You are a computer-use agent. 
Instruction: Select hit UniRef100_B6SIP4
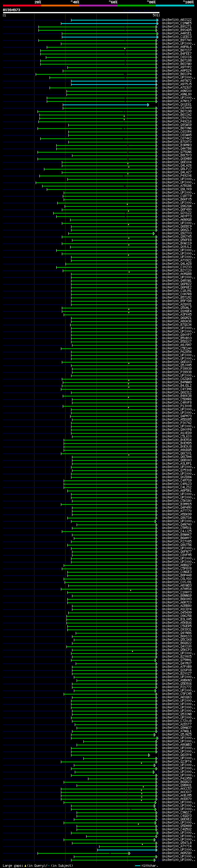177,74
